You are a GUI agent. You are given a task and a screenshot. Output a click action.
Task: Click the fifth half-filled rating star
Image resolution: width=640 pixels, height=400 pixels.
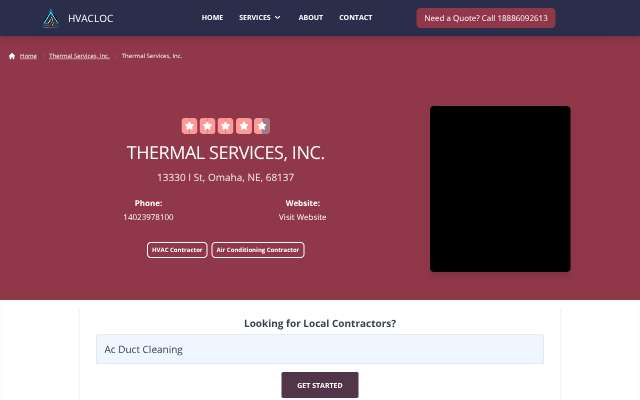262,126
